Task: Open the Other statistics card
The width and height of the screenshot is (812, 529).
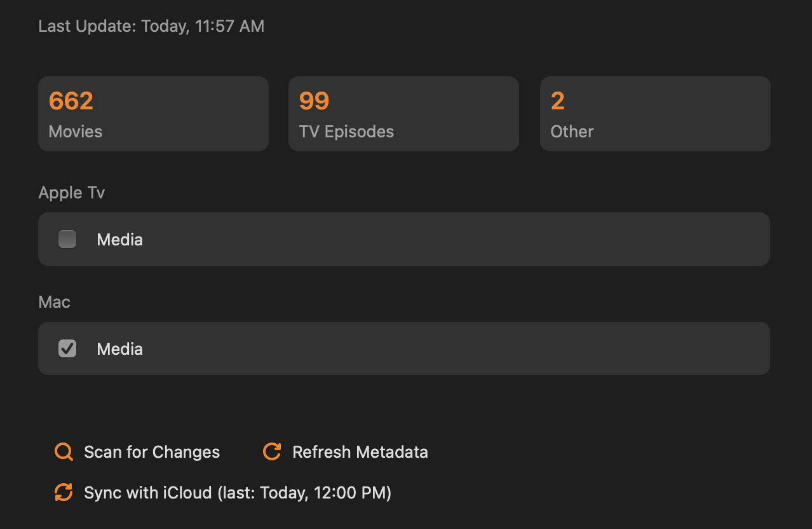Action: click(x=655, y=114)
